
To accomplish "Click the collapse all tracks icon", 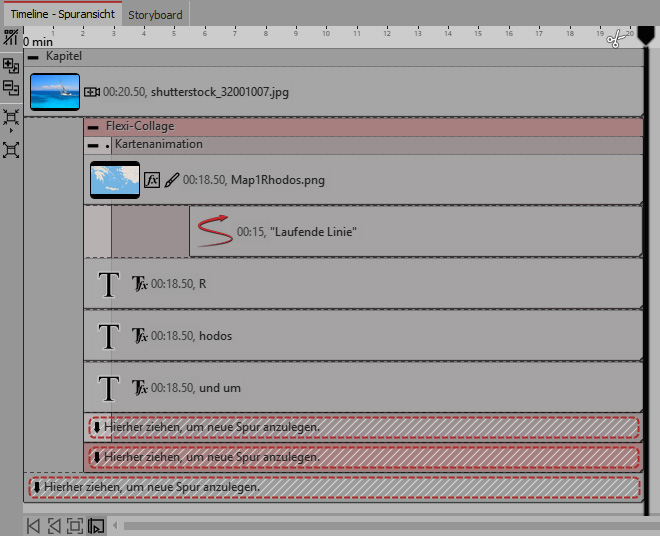I will point(11,88).
